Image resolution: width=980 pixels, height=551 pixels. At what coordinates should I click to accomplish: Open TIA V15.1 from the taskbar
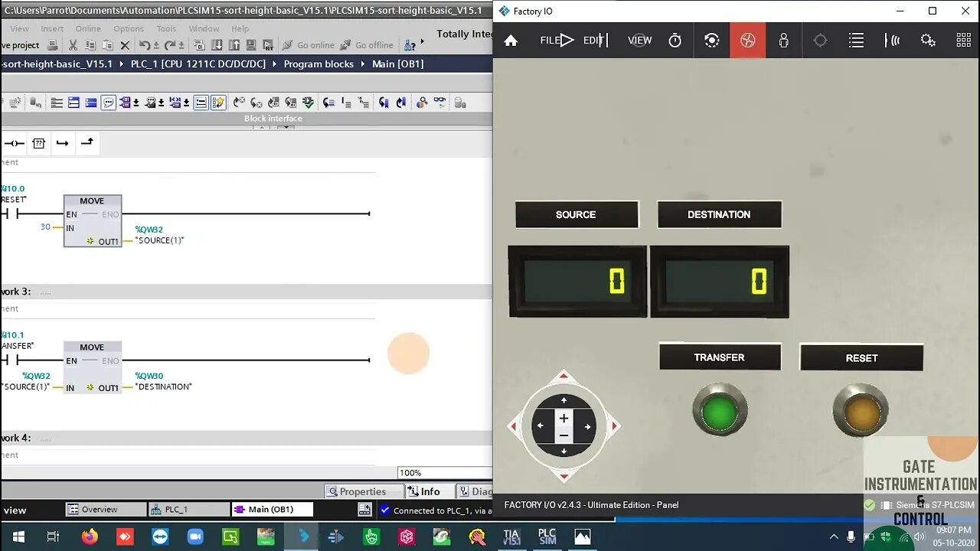511,537
